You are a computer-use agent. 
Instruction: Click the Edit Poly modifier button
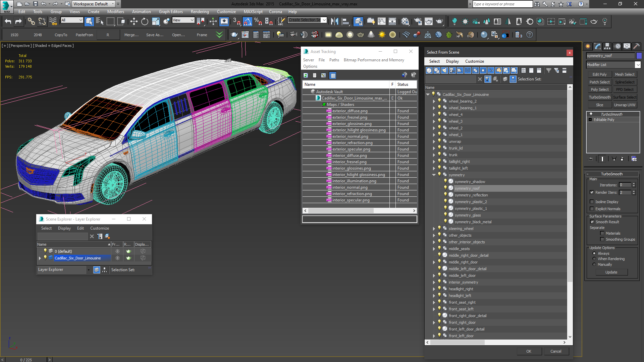599,74
